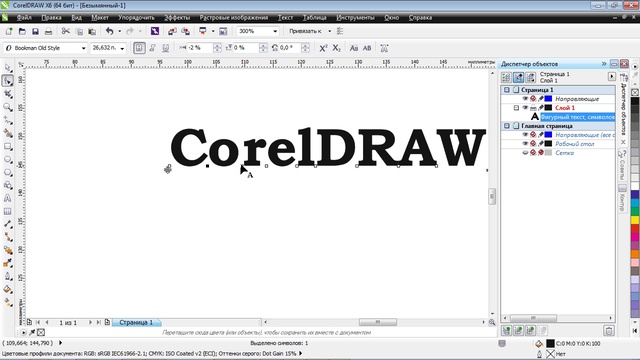The width and height of the screenshot is (640, 360).
Task: Click the New document icon
Action: coord(9,31)
